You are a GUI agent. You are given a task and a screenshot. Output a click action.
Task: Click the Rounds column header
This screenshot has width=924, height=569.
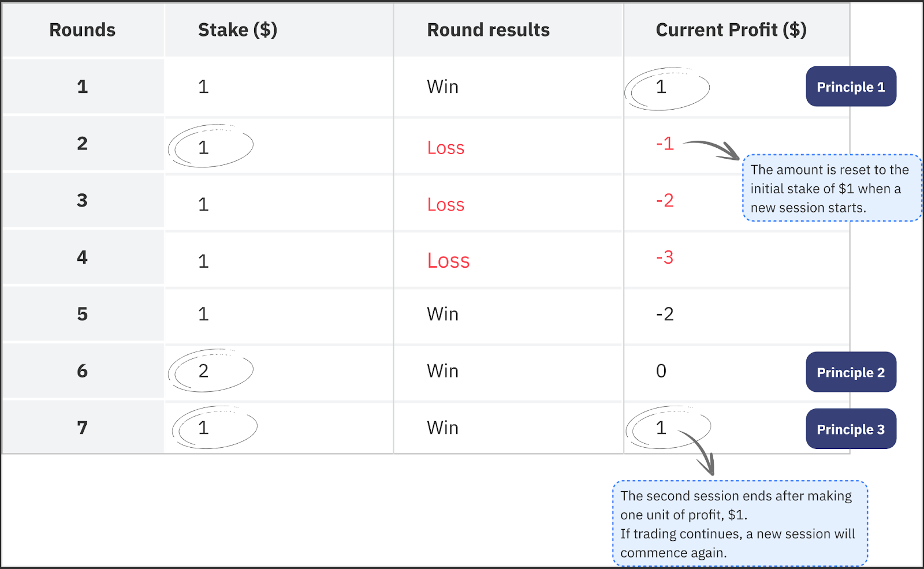point(82,30)
